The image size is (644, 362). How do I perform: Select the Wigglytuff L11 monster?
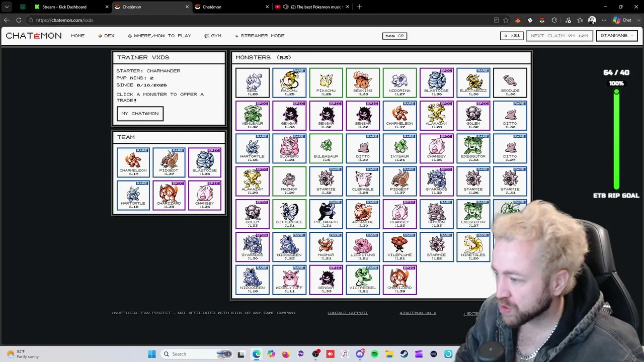tap(289, 280)
